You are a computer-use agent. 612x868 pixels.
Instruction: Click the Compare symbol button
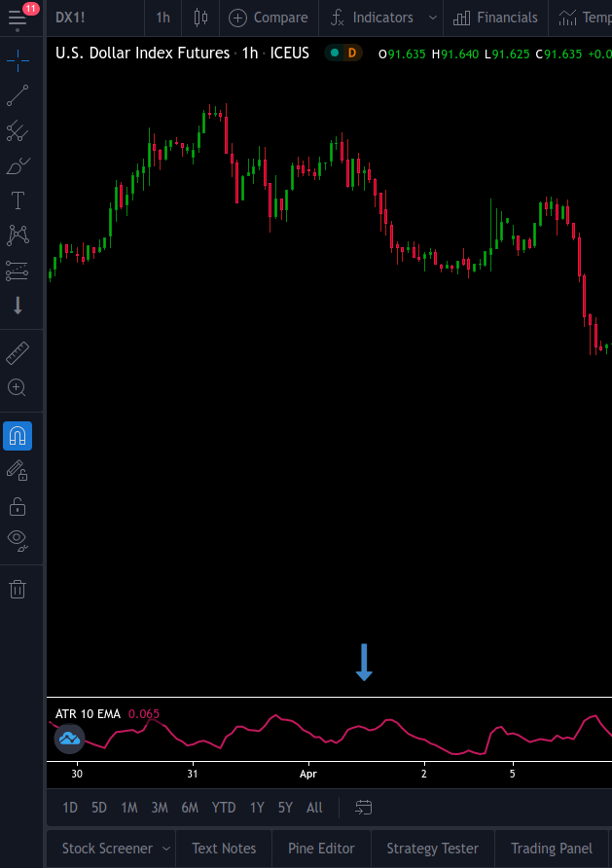click(269, 18)
